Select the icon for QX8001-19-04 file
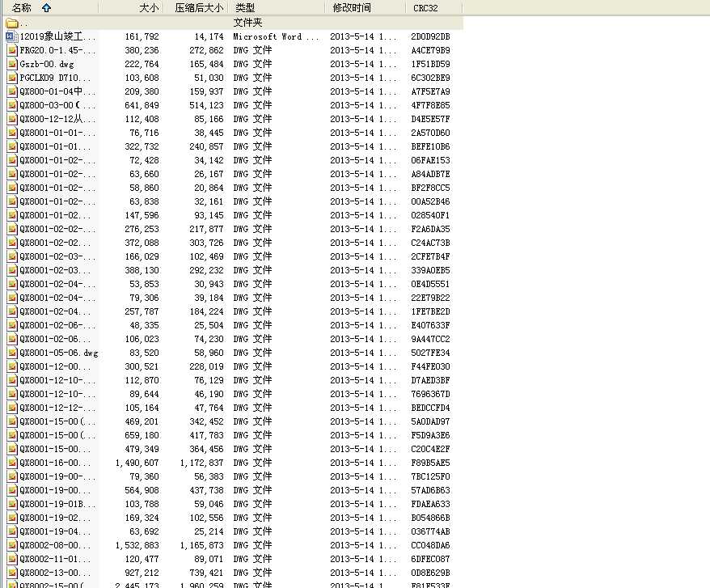Screen dimensions: 710x588 tap(13, 531)
